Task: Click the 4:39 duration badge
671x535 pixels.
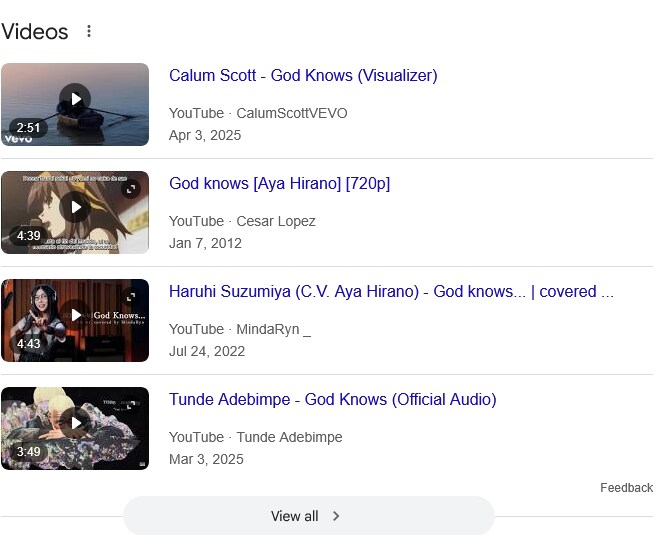Action: pos(28,236)
